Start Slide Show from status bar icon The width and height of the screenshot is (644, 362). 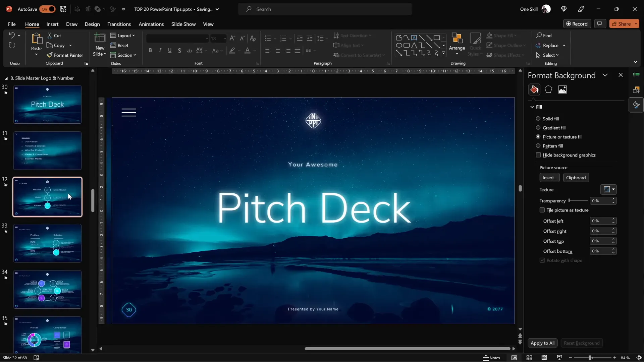[559, 358]
